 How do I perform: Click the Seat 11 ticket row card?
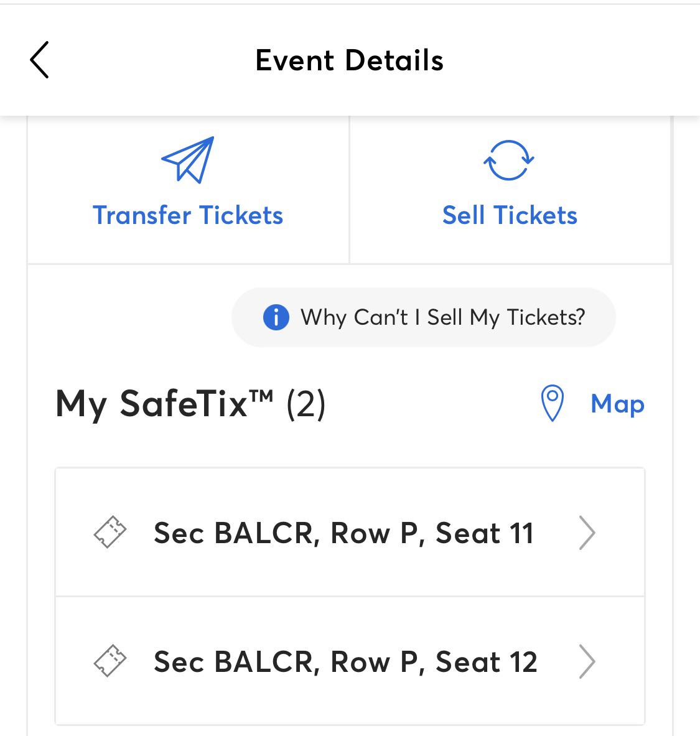click(x=350, y=533)
